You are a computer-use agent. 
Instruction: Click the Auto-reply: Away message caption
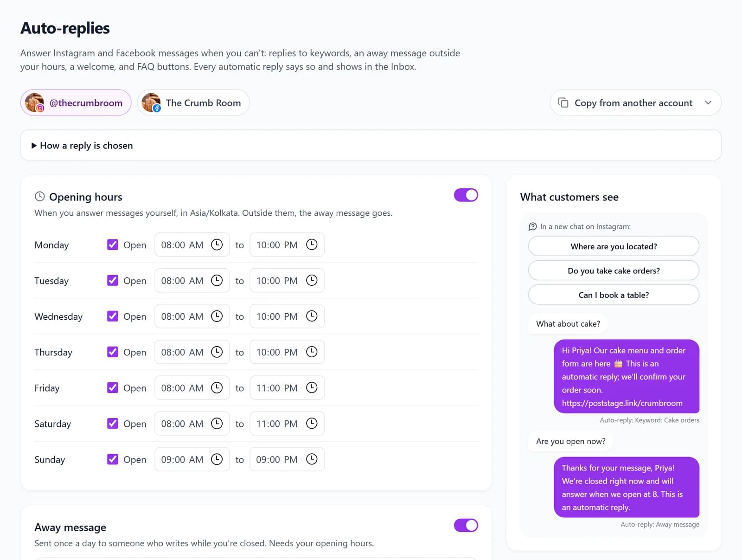coord(659,524)
